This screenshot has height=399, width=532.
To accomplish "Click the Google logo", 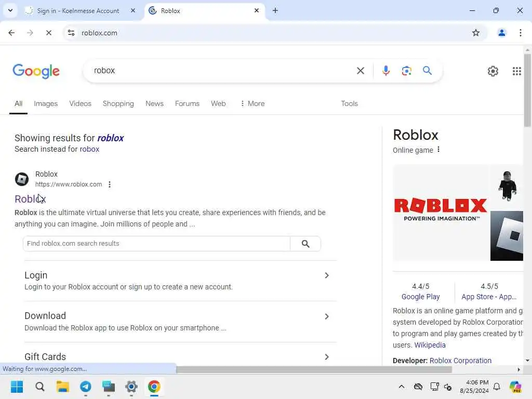I will [x=36, y=71].
